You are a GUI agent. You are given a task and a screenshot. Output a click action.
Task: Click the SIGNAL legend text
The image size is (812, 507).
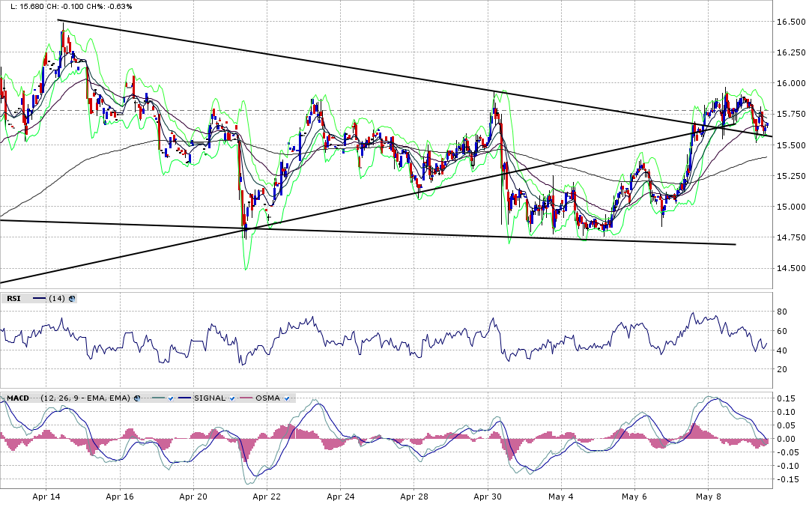coord(209,398)
